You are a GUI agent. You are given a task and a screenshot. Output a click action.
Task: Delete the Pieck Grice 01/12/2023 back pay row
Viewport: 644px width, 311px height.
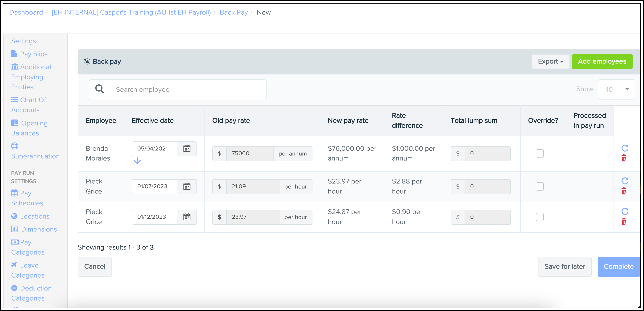pyautogui.click(x=624, y=222)
